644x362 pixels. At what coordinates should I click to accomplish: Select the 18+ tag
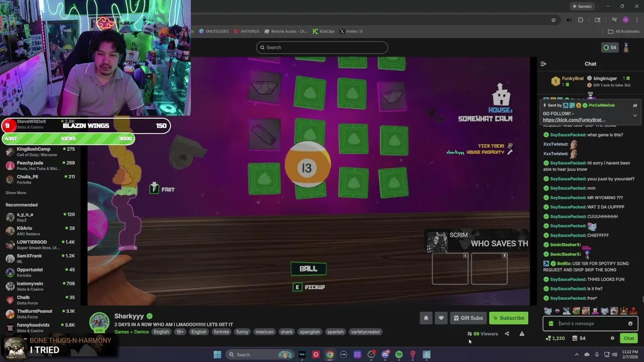coord(180,332)
